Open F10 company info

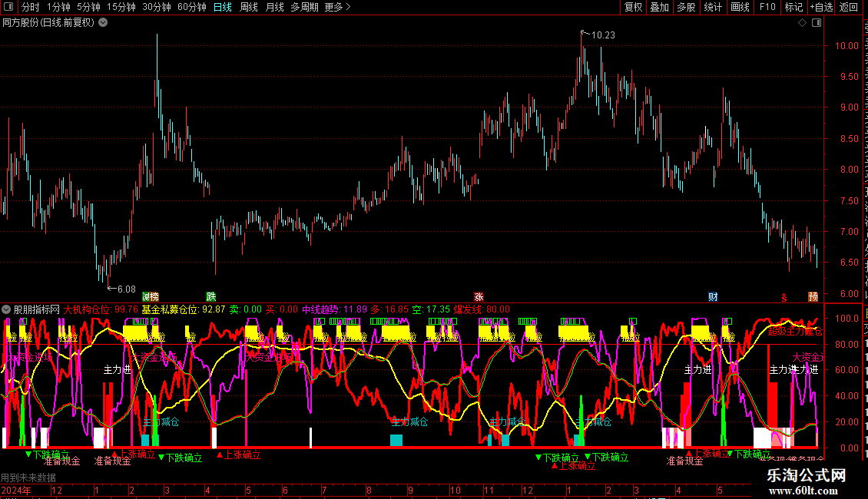pos(767,7)
